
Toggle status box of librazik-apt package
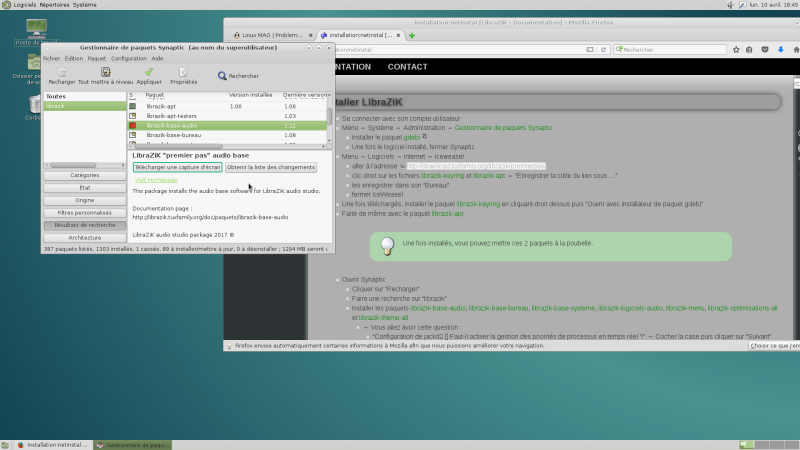pos(133,106)
